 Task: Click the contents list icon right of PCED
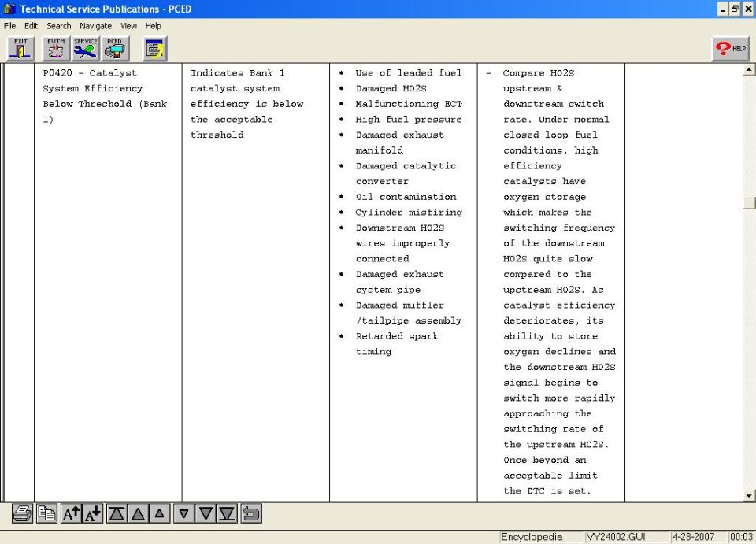pyautogui.click(x=155, y=49)
